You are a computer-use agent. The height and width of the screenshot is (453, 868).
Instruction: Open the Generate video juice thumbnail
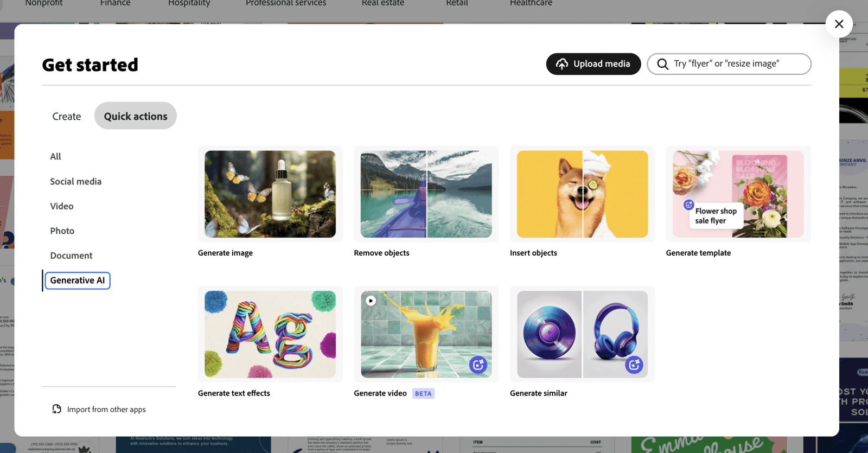[426, 334]
